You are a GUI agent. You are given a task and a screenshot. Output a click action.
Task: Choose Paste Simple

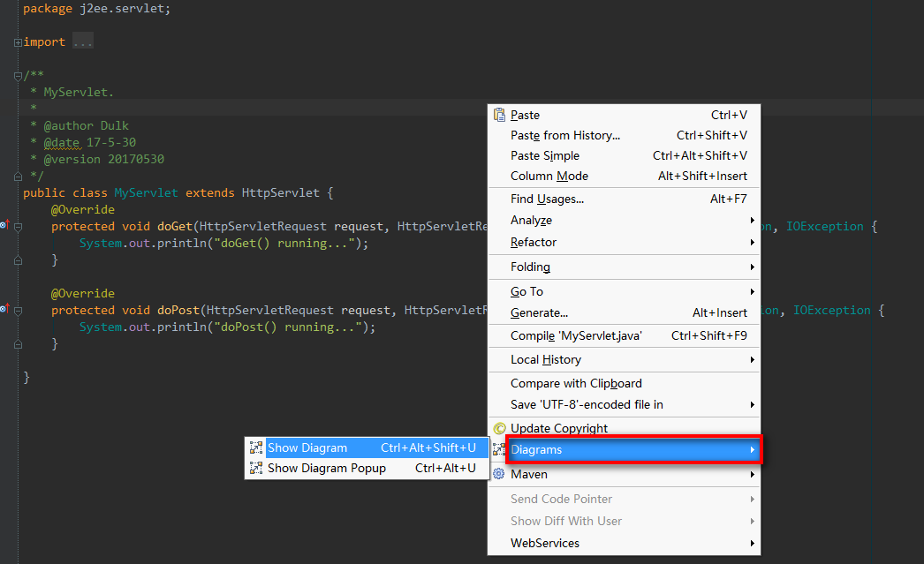(x=624, y=155)
